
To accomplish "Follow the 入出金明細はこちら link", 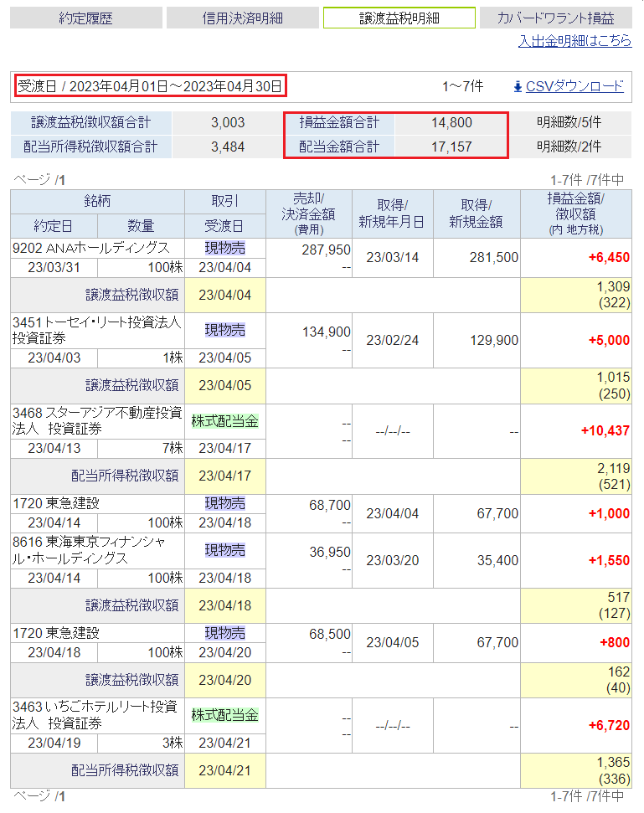I will [575, 41].
